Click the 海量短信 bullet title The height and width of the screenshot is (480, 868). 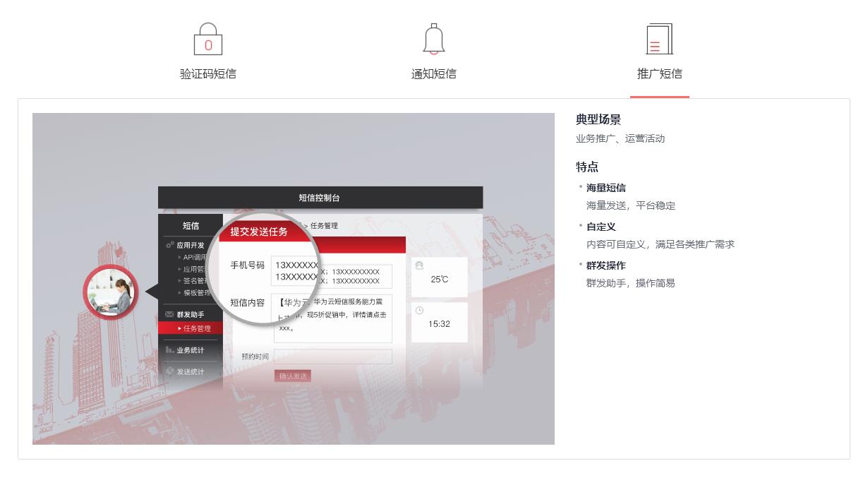[606, 188]
